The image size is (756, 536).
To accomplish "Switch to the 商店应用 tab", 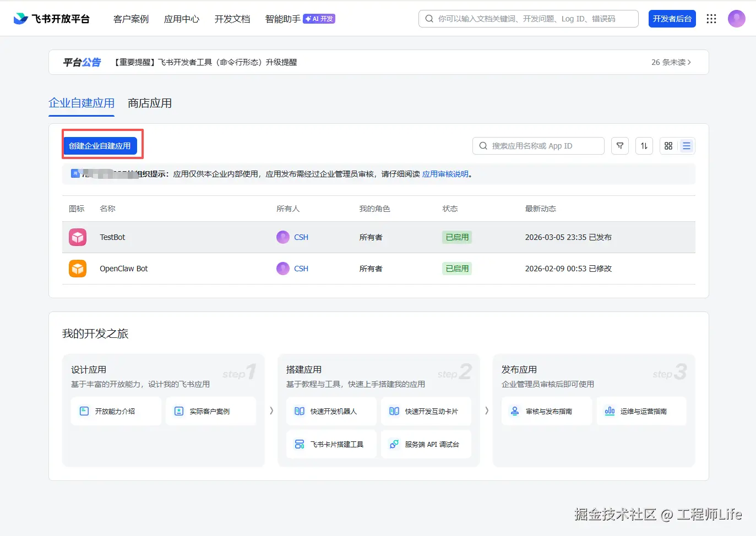I will click(x=150, y=103).
